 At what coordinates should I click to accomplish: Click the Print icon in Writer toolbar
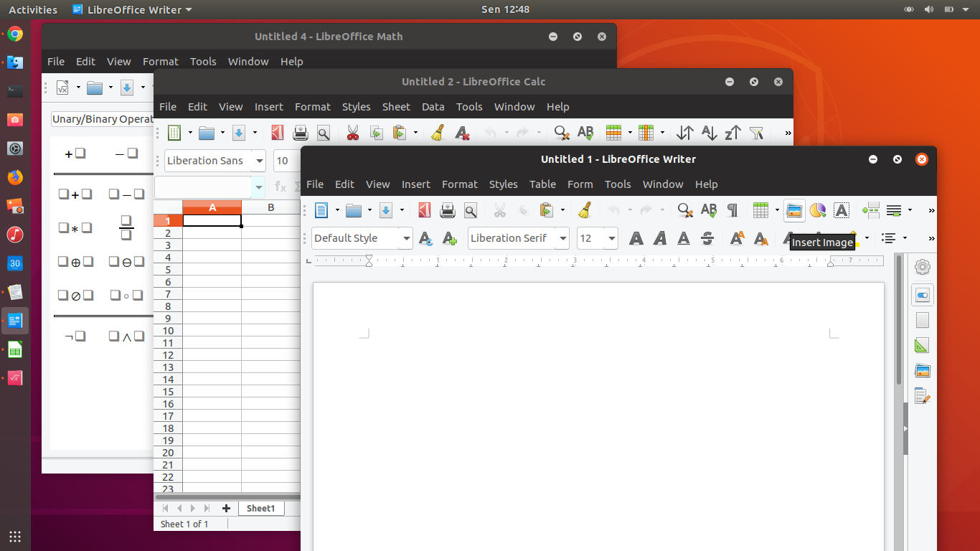click(x=448, y=210)
